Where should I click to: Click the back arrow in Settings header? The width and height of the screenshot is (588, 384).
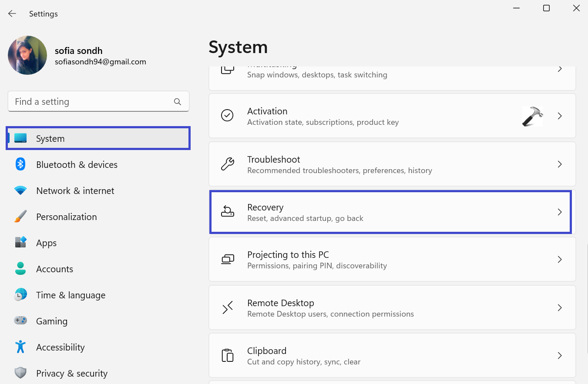[12, 14]
